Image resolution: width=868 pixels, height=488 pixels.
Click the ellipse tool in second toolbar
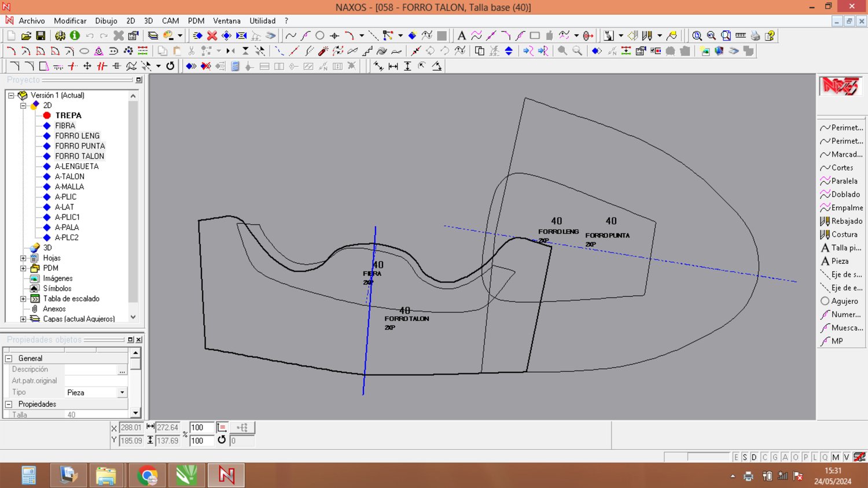[x=84, y=51]
